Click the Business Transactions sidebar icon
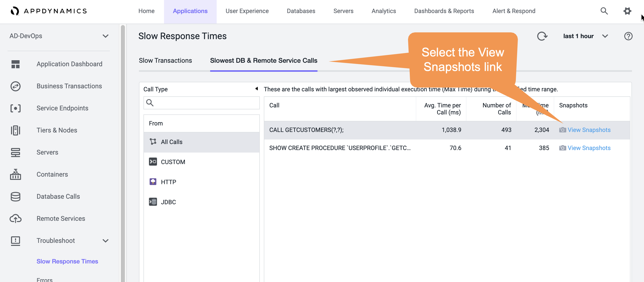 coord(16,86)
